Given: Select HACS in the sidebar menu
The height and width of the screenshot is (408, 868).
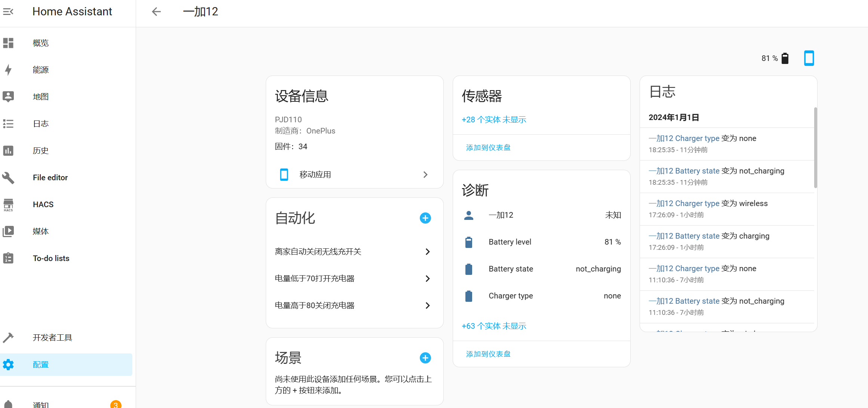Looking at the screenshot, I should (x=43, y=205).
